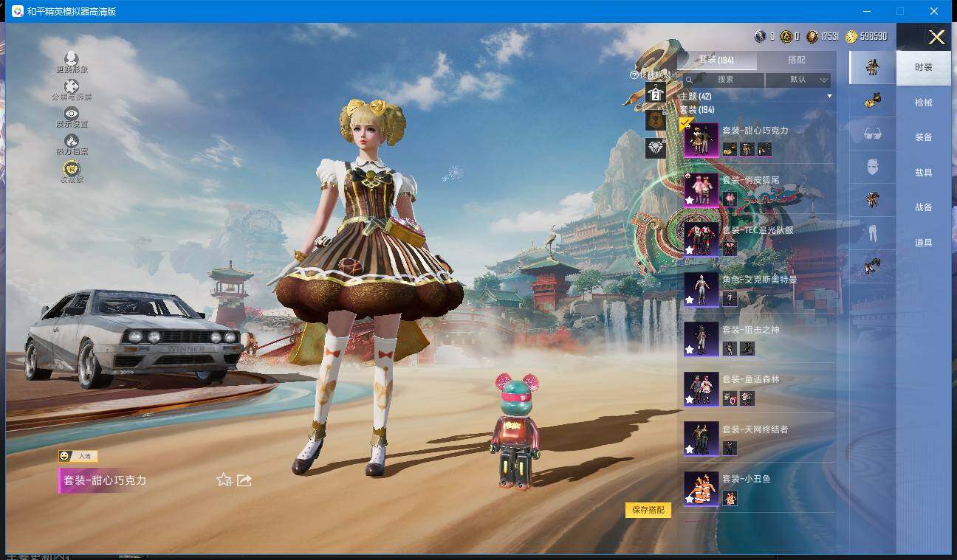
Task: Click the blue-silver currency icon
Action: point(760,36)
